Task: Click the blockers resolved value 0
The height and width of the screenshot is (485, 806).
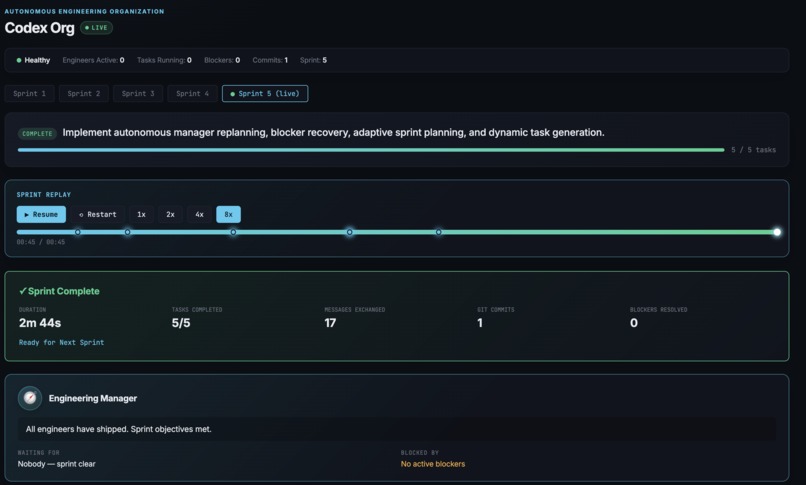Action: pyautogui.click(x=634, y=323)
